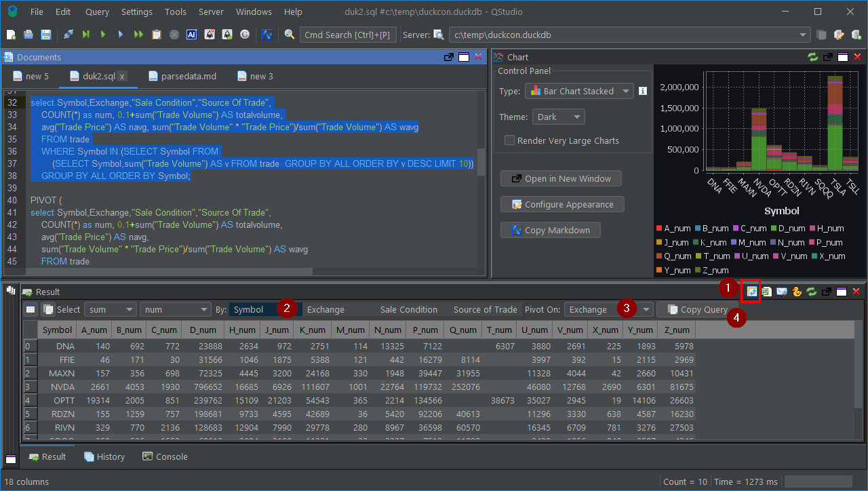
Task: Open the Theme dropdown showing Dark
Action: (x=558, y=117)
